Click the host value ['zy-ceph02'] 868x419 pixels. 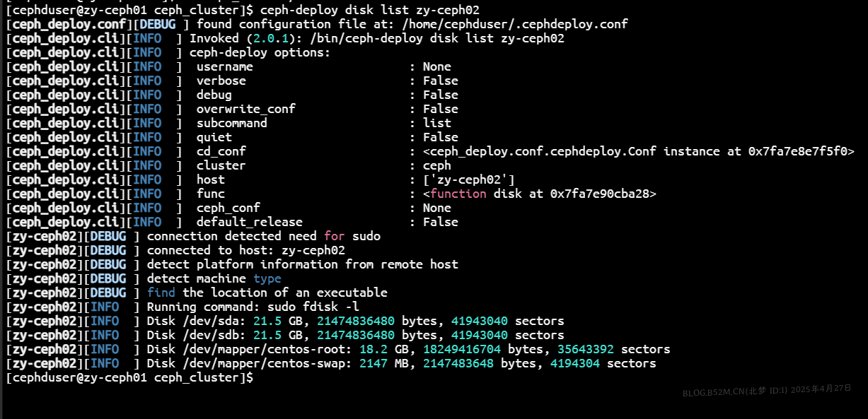[x=468, y=179]
